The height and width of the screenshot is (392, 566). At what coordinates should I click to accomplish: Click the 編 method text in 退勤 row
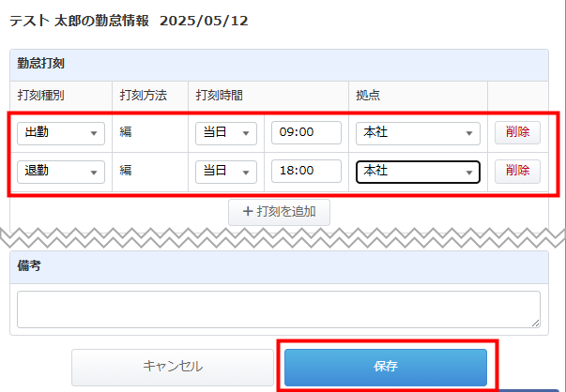[x=126, y=171]
